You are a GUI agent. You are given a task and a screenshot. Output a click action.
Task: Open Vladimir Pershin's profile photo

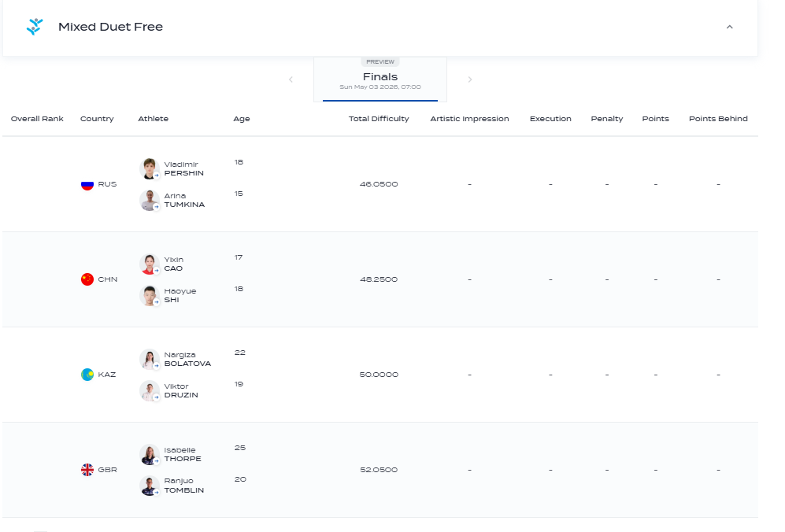pos(149,168)
